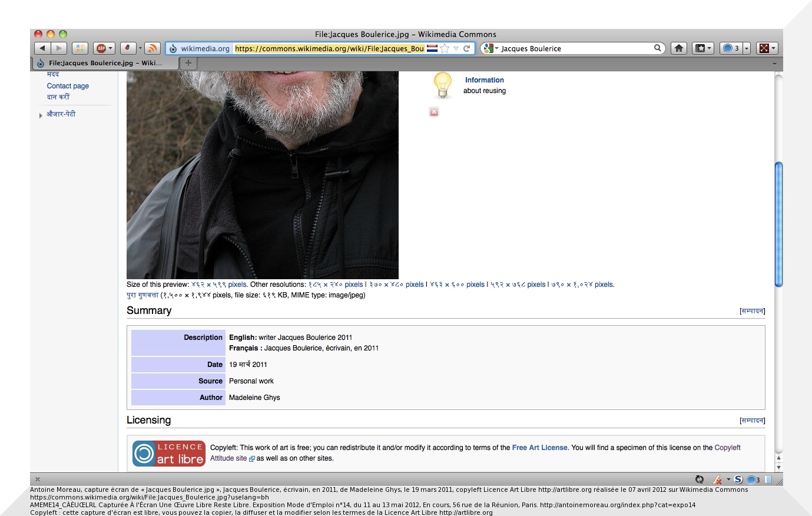Reload the page with the refresh icon
This screenshot has width=812, height=516.
tap(467, 48)
